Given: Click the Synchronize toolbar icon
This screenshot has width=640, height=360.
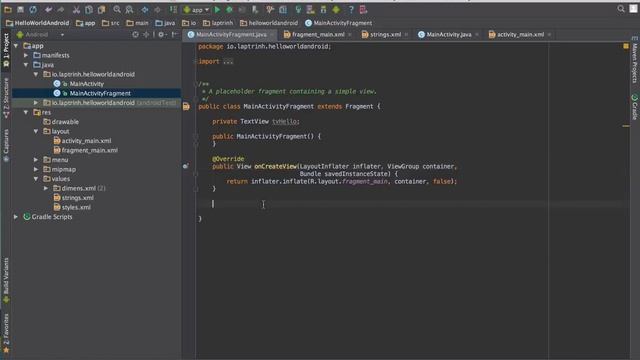Looking at the screenshot, I should (x=33, y=9).
